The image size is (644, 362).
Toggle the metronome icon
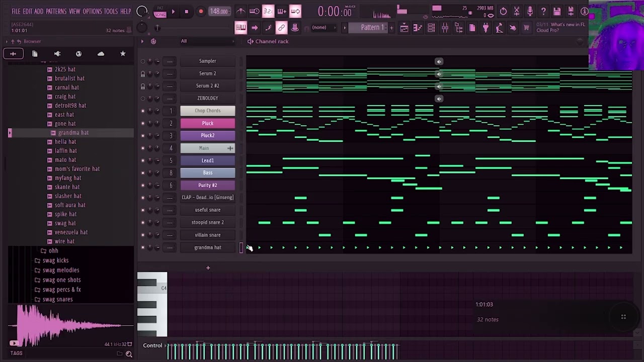pos(241,11)
